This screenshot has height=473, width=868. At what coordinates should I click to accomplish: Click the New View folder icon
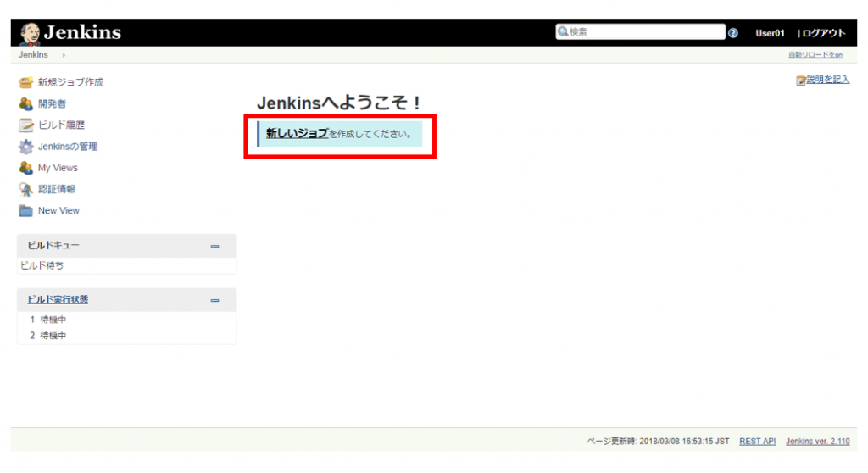pyautogui.click(x=25, y=210)
